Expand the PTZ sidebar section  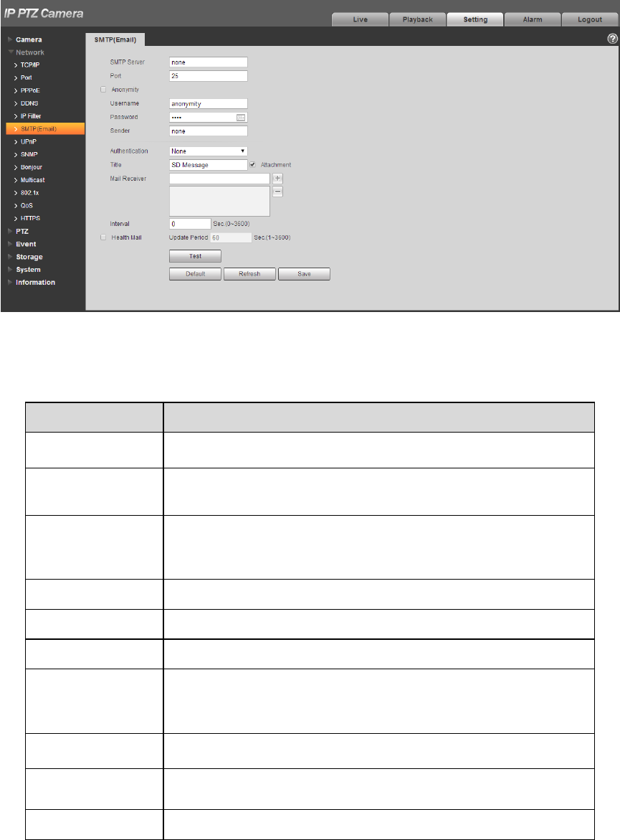point(22,232)
